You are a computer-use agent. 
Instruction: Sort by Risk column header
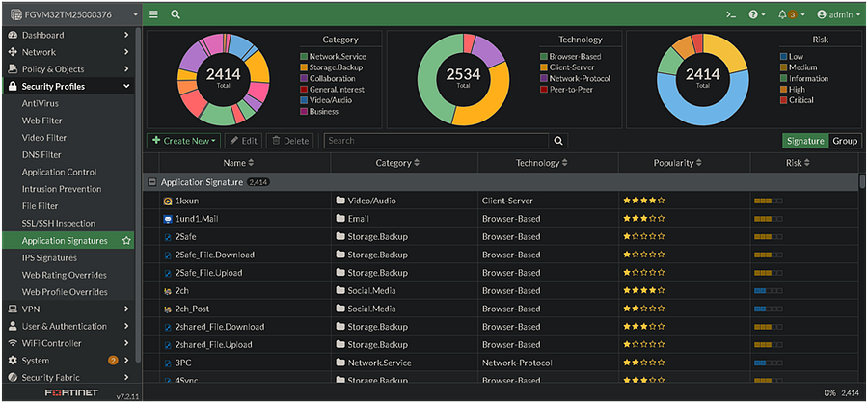pyautogui.click(x=798, y=163)
